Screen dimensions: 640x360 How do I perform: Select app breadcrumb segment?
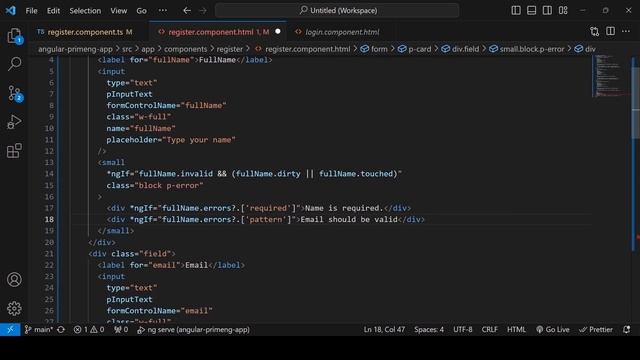point(148,49)
